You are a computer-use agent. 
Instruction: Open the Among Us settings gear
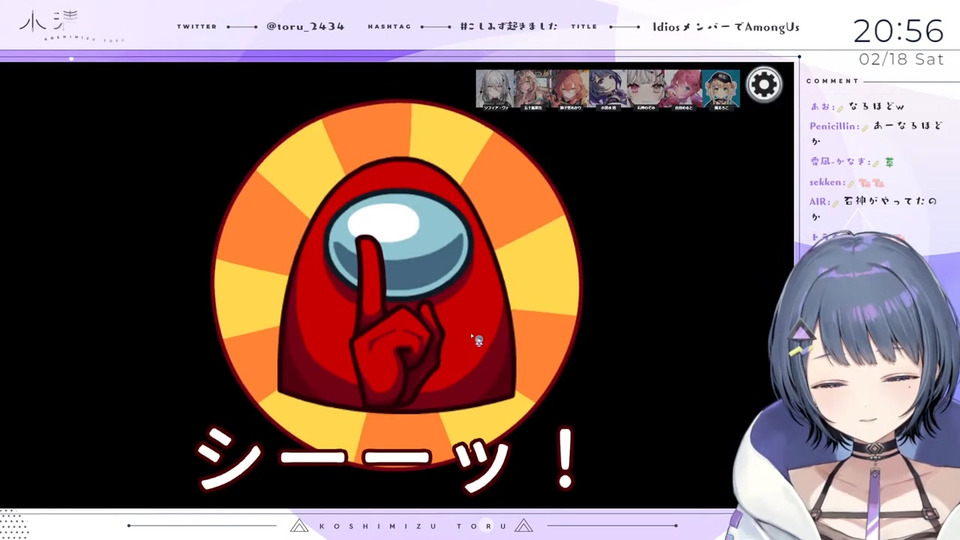(763, 84)
